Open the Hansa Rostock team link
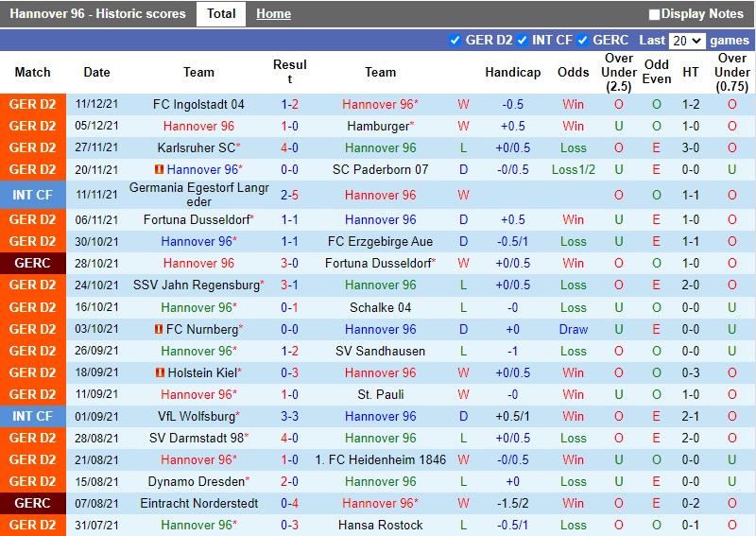This screenshot has width=756, height=536. (381, 525)
